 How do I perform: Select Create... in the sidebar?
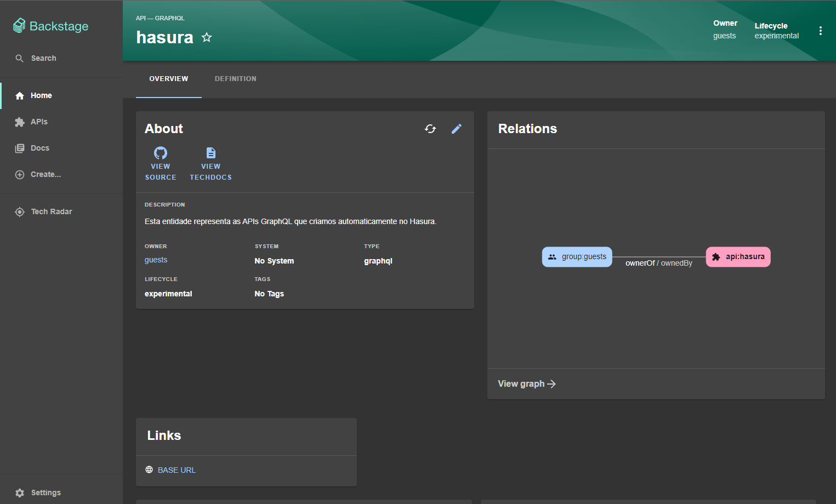(61, 174)
